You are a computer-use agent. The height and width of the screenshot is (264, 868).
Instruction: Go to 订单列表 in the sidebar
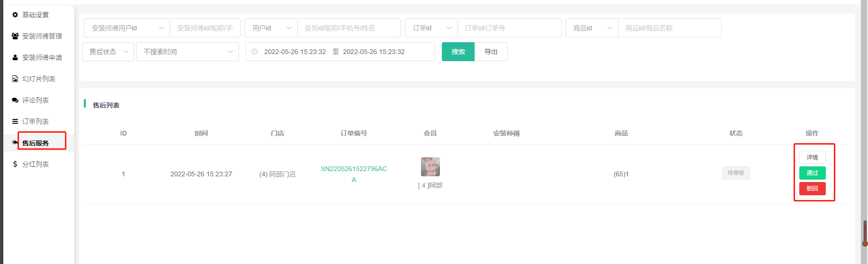point(36,121)
